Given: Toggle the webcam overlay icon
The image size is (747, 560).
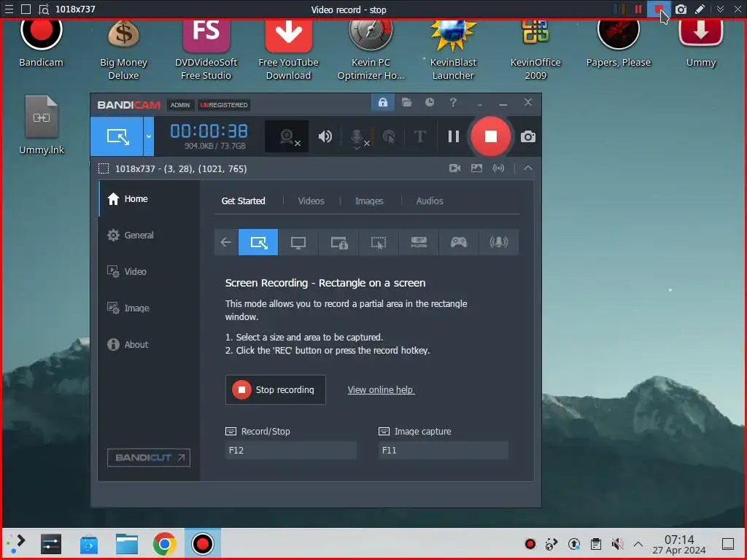Looking at the screenshot, I should point(287,136).
